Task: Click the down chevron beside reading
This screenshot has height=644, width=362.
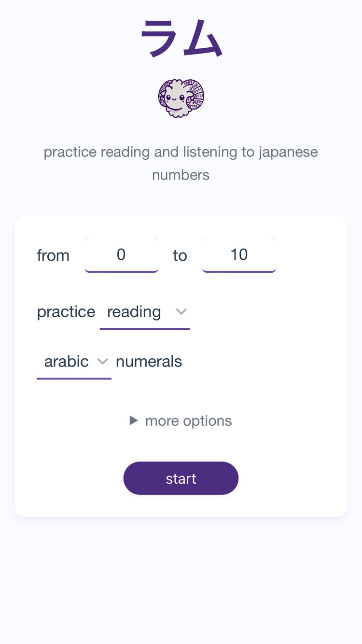Action: click(181, 312)
